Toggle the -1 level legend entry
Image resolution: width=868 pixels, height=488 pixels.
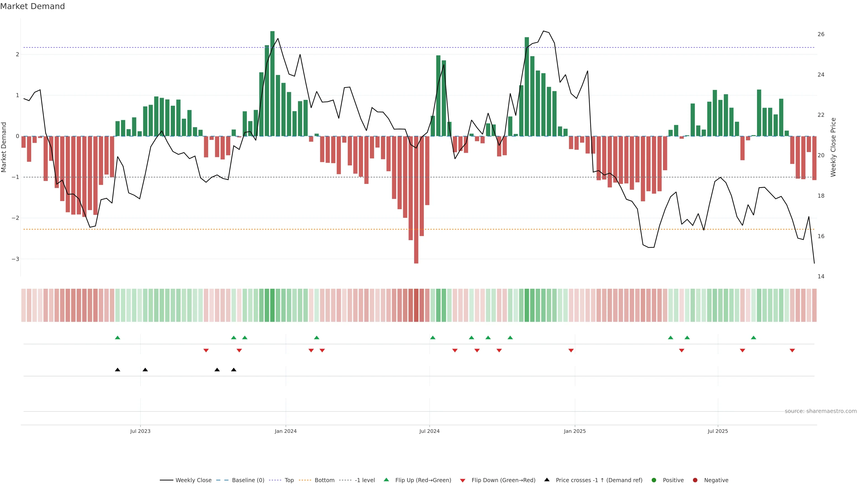pyautogui.click(x=365, y=480)
